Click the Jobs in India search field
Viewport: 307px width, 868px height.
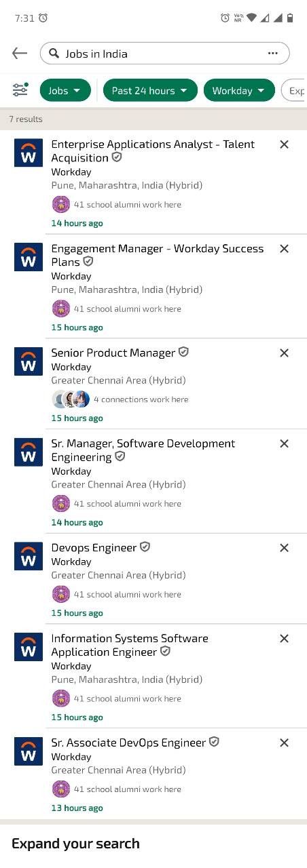click(165, 54)
